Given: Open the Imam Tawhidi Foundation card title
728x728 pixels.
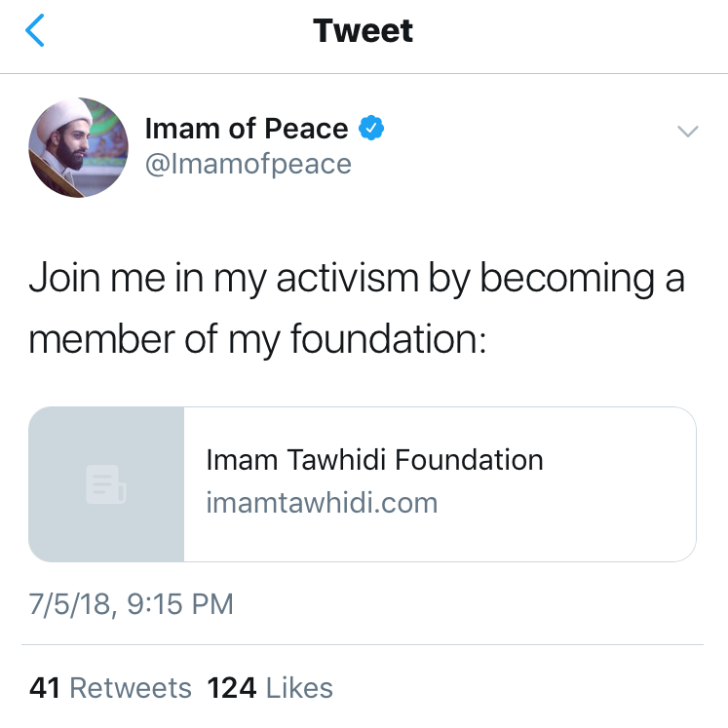Looking at the screenshot, I should 374,460.
